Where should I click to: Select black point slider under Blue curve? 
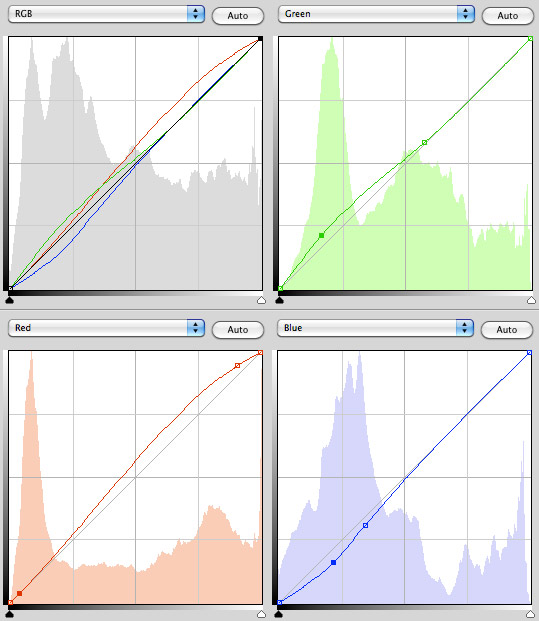(x=279, y=614)
